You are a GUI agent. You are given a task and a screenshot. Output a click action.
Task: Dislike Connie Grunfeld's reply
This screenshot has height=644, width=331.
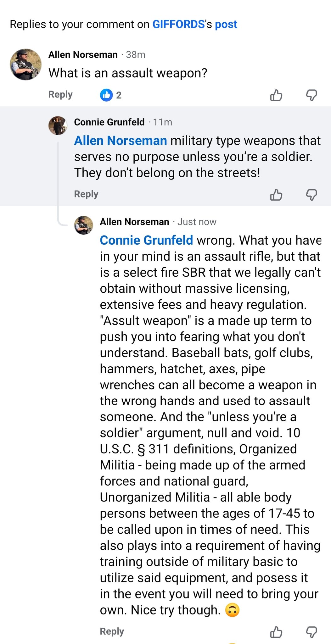click(x=311, y=195)
